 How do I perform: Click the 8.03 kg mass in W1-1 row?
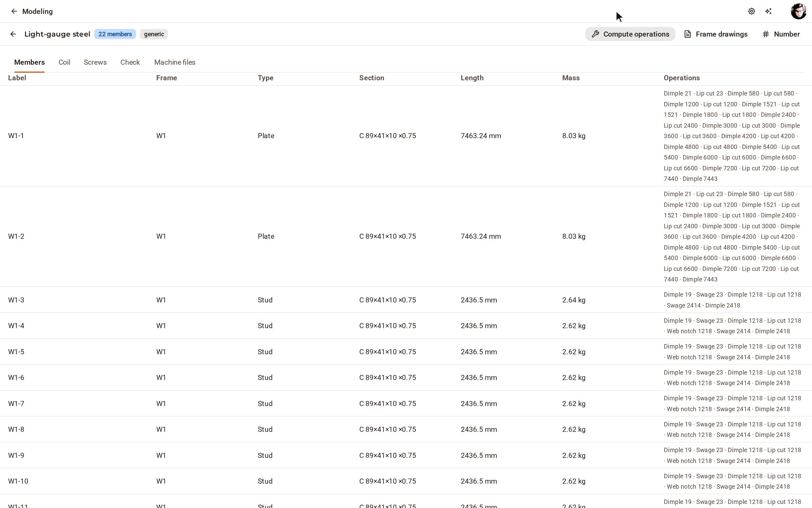[574, 136]
